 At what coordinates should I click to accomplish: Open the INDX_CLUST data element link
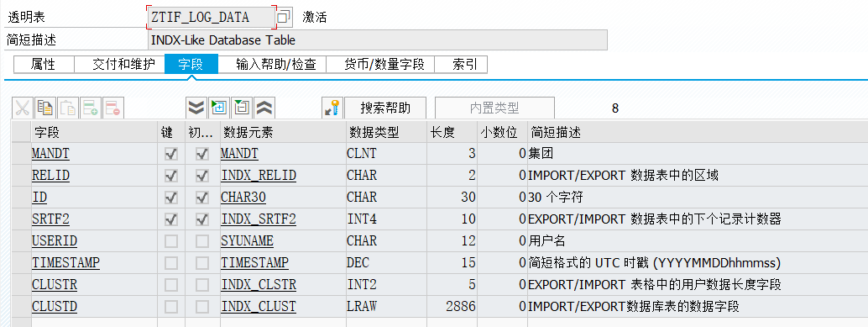[259, 307]
